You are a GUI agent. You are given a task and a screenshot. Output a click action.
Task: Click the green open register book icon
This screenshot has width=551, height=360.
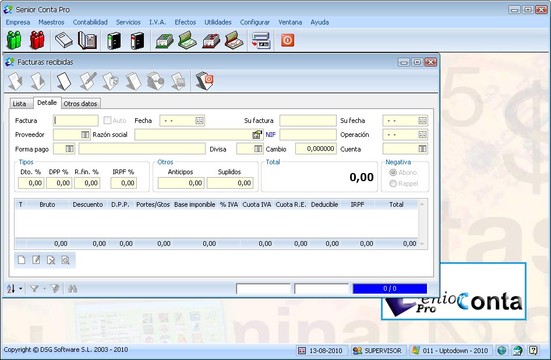(x=187, y=40)
